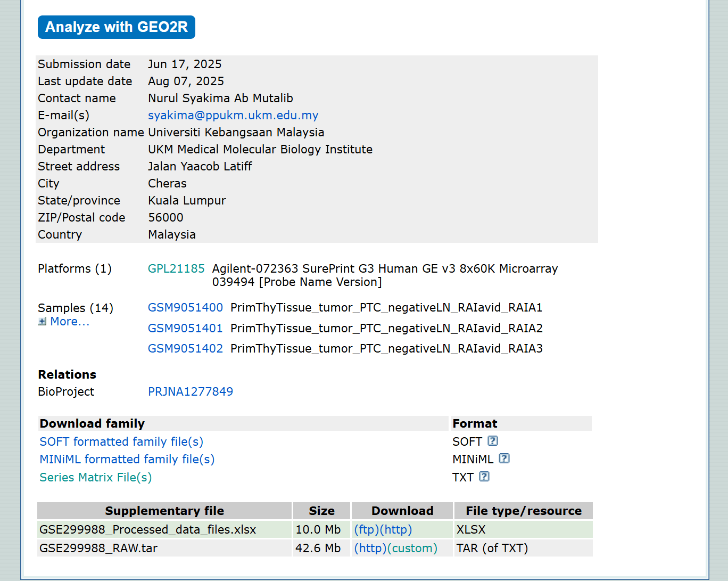Open help icon next to SOFT format
The height and width of the screenshot is (581, 728).
click(x=493, y=441)
